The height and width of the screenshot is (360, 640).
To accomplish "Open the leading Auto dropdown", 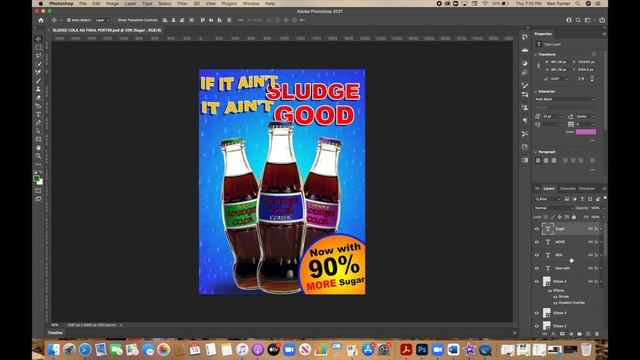I will 586,116.
